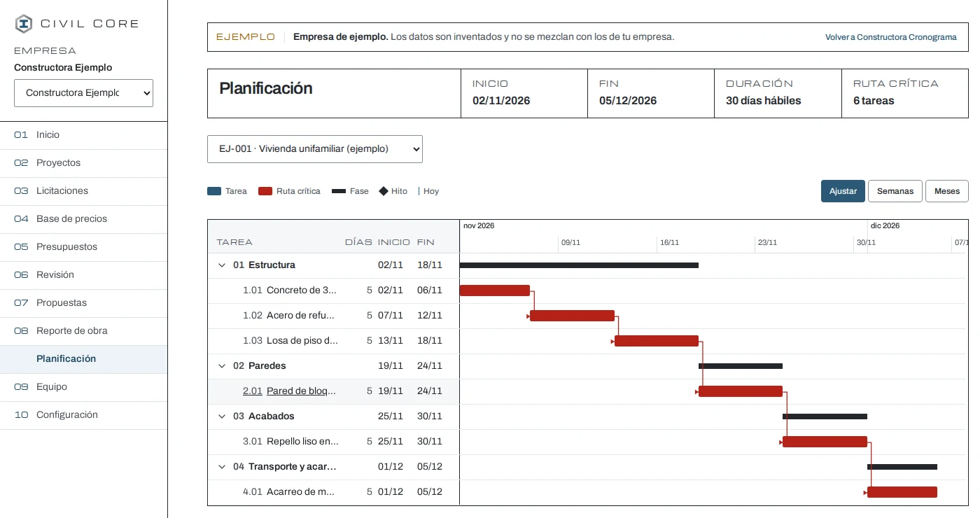Viewport: 980px width, 518px height.
Task: Open Configuración section
Action: coord(83,415)
